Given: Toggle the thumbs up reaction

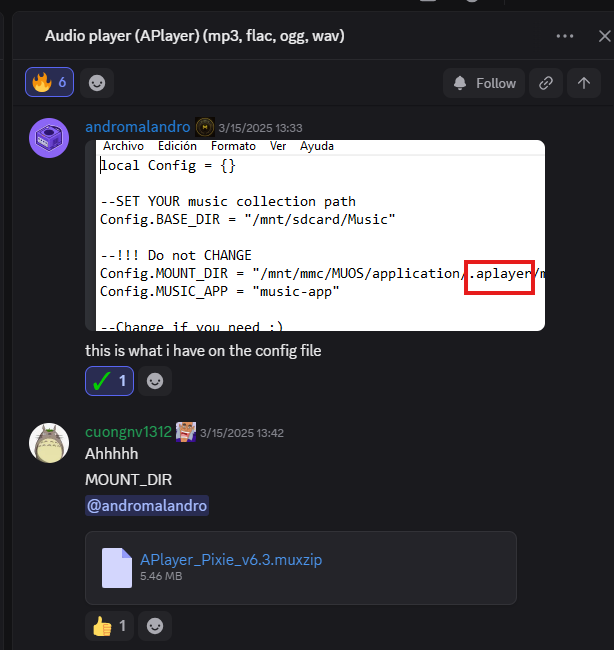Looking at the screenshot, I should [109, 626].
